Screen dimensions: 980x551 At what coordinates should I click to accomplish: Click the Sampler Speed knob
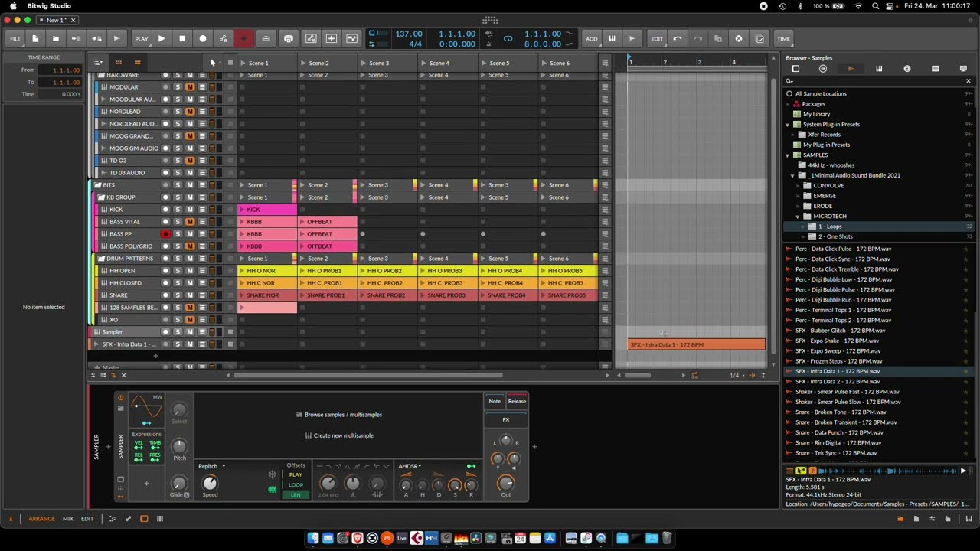pos(210,483)
